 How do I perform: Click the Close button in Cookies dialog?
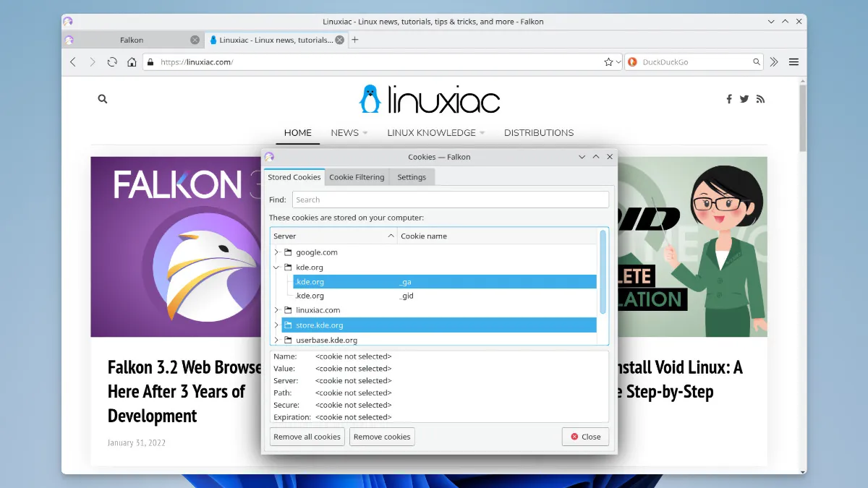click(585, 437)
